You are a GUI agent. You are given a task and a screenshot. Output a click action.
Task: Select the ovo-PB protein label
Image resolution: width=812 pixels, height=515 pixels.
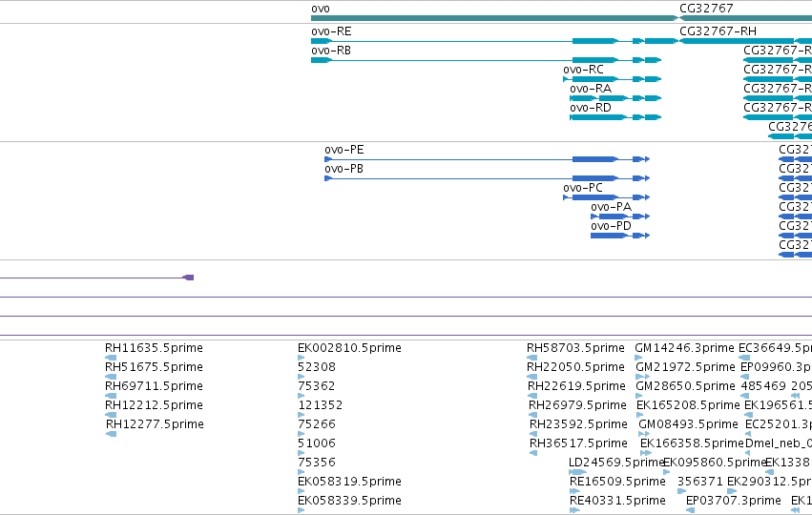(344, 169)
